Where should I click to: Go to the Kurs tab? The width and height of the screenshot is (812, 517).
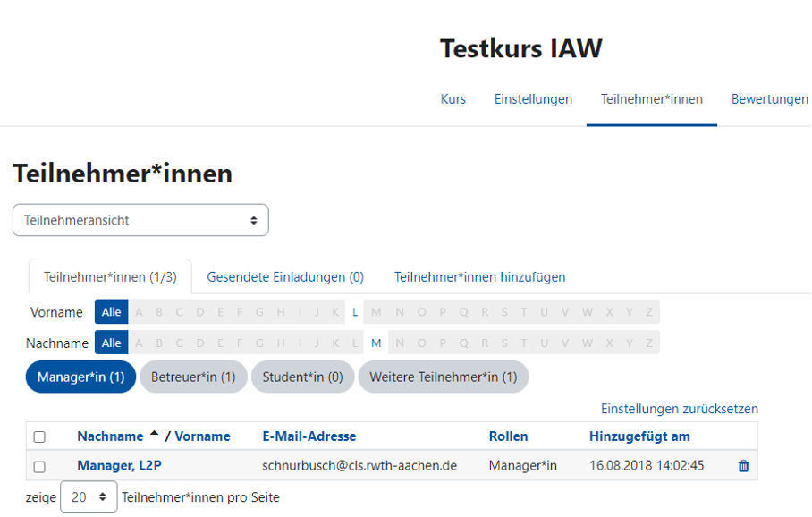[x=453, y=99]
